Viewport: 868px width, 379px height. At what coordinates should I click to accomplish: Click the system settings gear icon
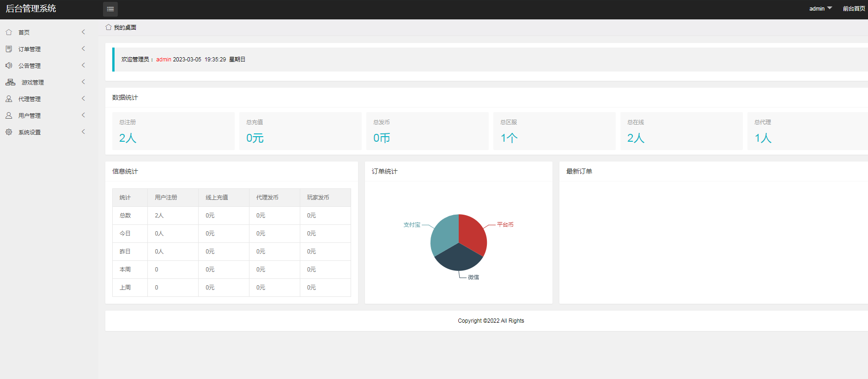tap(9, 132)
